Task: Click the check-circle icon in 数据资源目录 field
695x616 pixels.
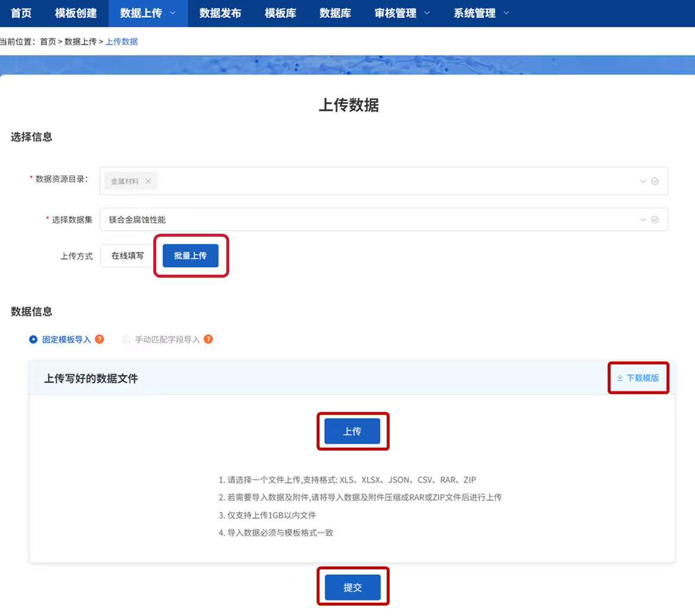Action: (x=655, y=181)
